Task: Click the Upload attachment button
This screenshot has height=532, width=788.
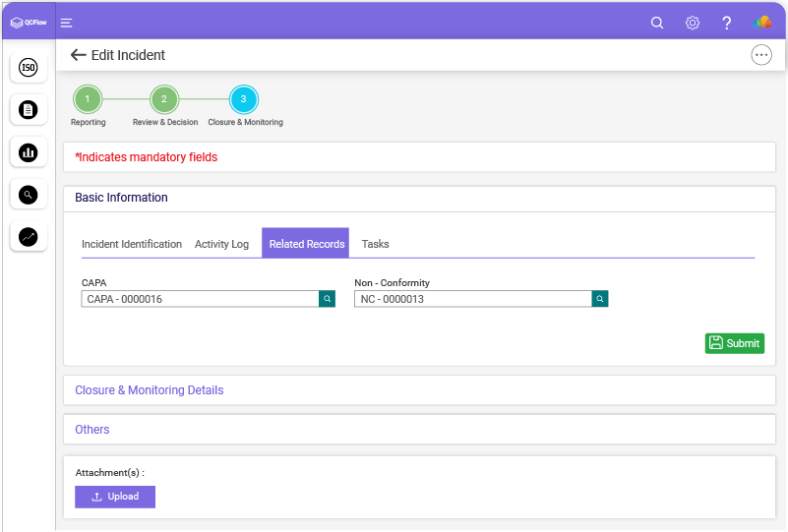Action: [x=115, y=497]
